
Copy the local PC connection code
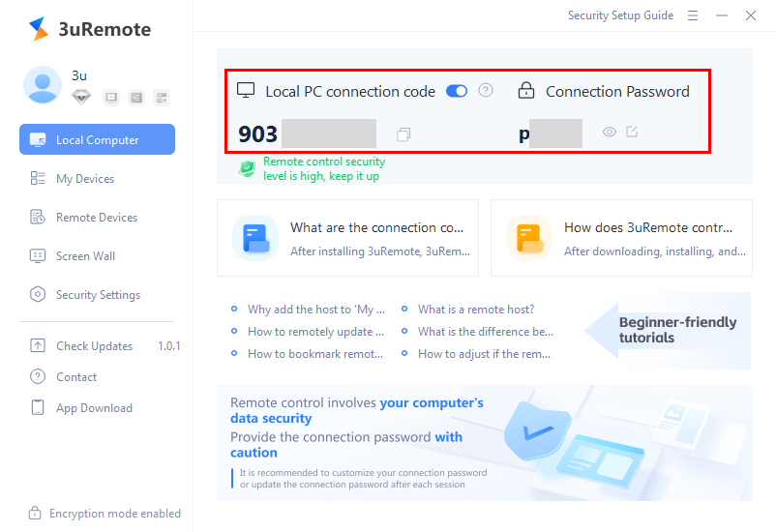403,134
